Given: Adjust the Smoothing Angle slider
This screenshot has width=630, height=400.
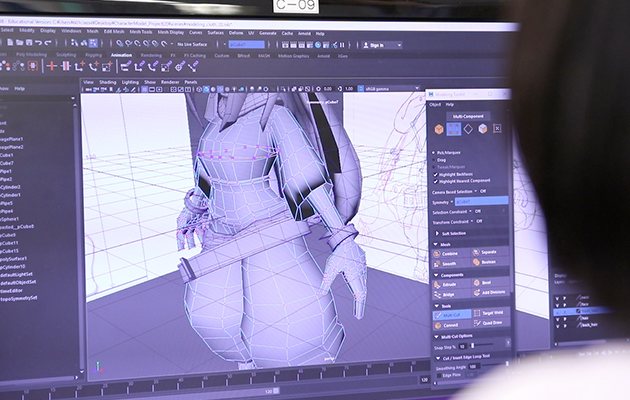Looking at the screenshot, I should coord(494,365).
